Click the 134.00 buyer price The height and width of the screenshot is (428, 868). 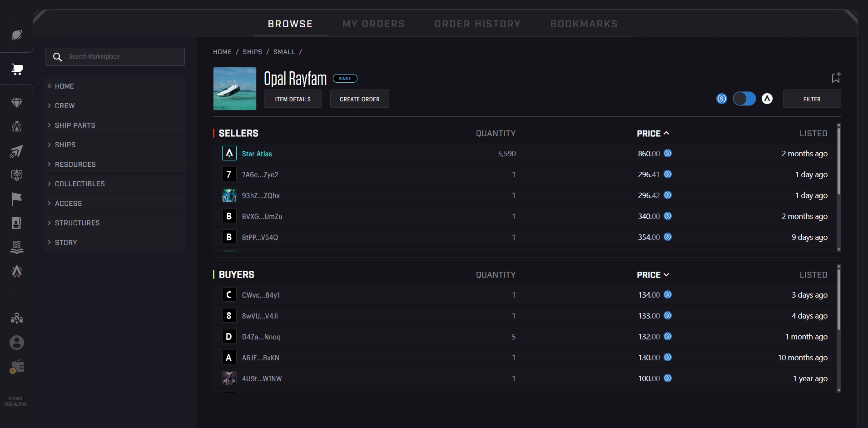pyautogui.click(x=649, y=295)
